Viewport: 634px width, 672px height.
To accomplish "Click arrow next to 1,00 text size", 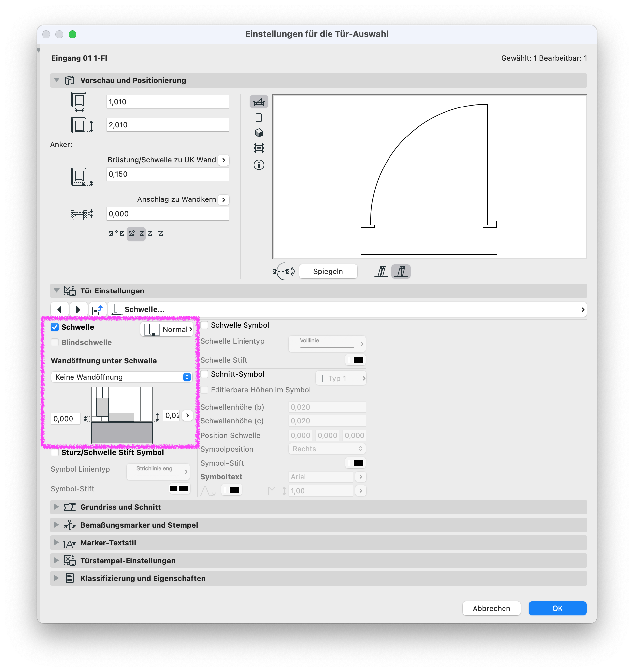I will [361, 491].
